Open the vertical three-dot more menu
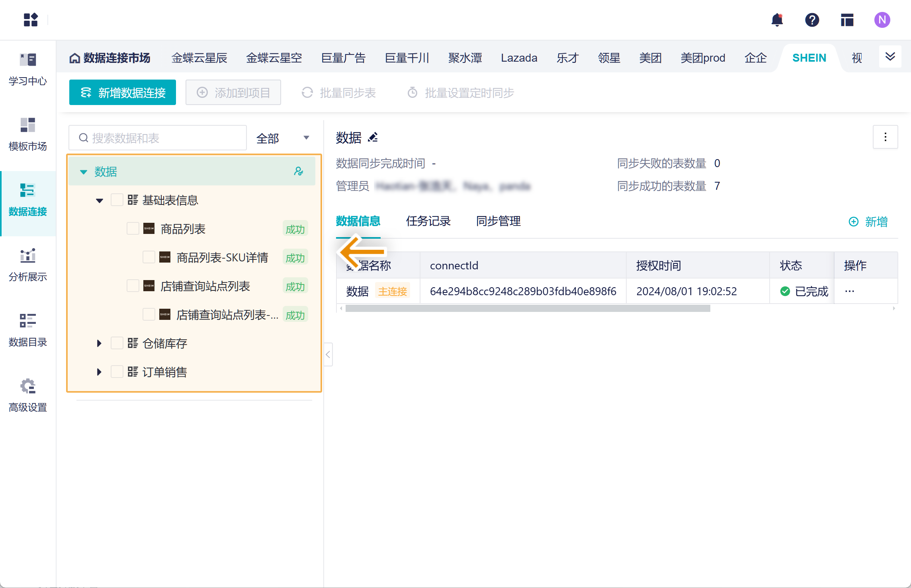911x588 pixels. coord(885,137)
